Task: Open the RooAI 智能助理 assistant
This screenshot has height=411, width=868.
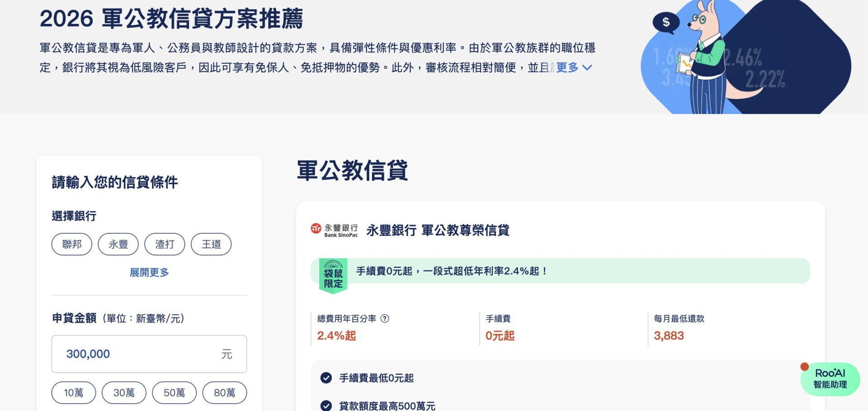Action: tap(830, 379)
